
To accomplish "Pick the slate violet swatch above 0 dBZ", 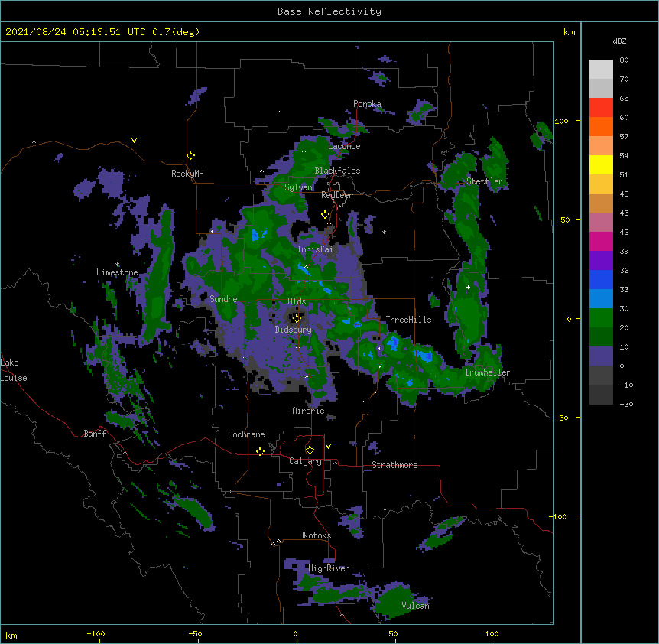I will pos(601,356).
